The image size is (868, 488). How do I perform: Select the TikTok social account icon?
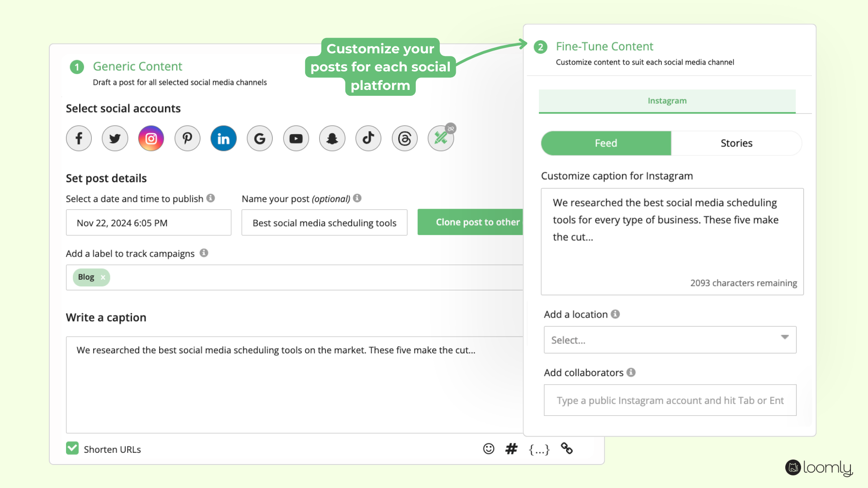coord(368,138)
